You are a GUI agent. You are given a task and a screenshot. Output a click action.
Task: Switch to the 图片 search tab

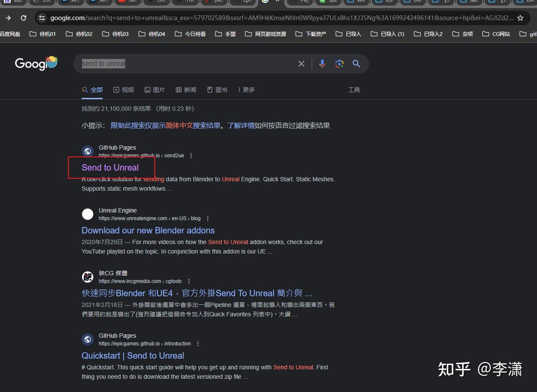tap(155, 90)
